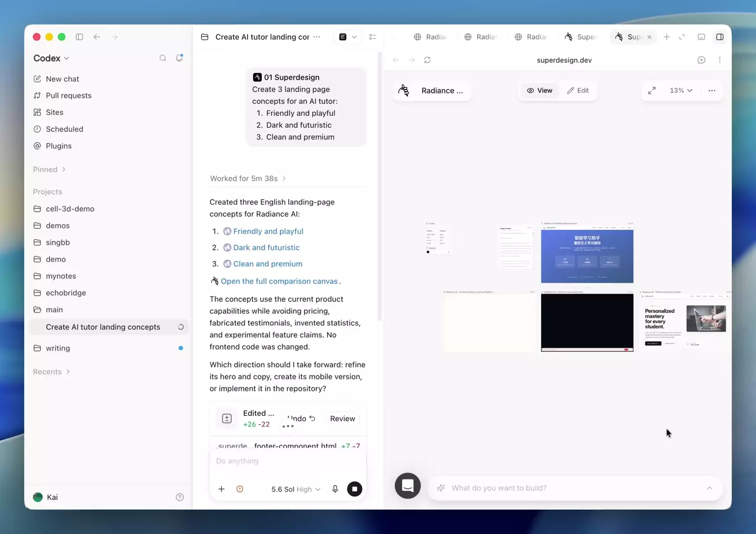Viewport: 756px width, 534px height.
Task: Open the full comparison canvas link
Action: 279,281
